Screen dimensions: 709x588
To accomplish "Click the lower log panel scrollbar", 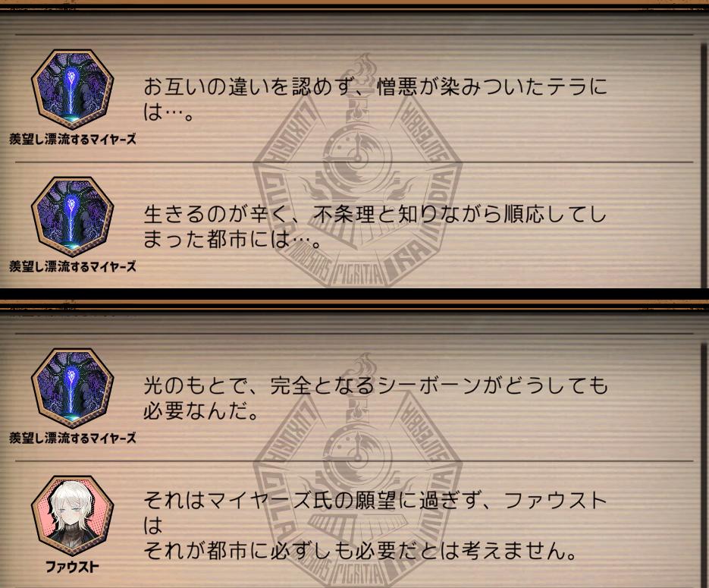I will 705,466.
